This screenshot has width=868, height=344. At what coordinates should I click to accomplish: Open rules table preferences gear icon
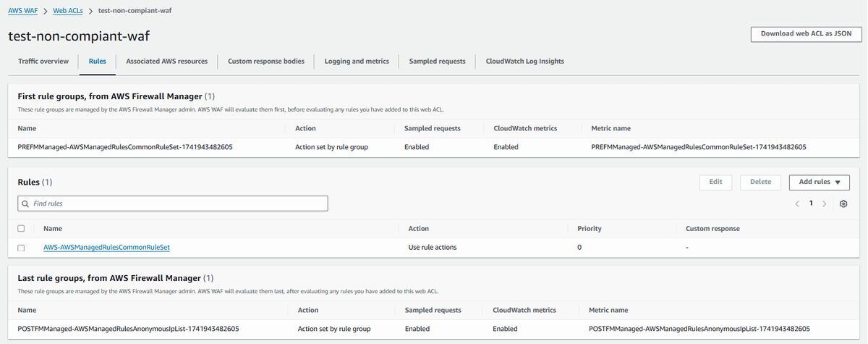(843, 204)
